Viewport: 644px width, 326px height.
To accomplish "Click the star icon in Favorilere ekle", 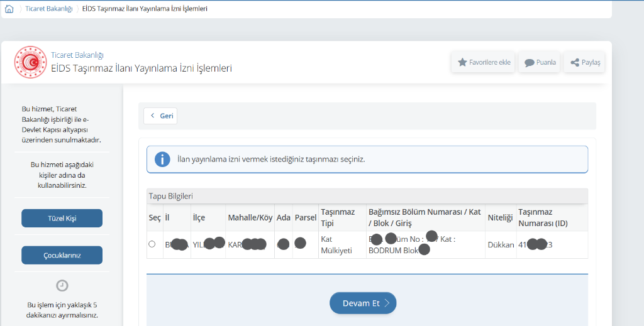I will pyautogui.click(x=462, y=62).
